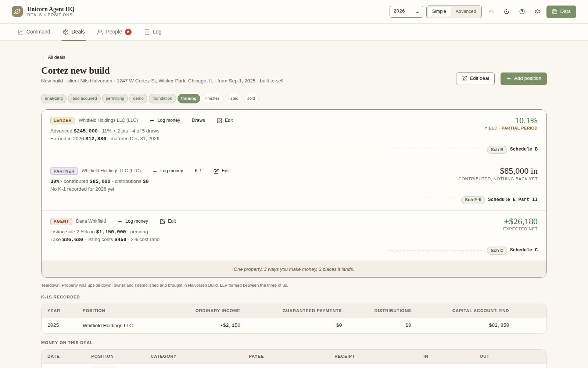Log money for the Agent position

133,221
